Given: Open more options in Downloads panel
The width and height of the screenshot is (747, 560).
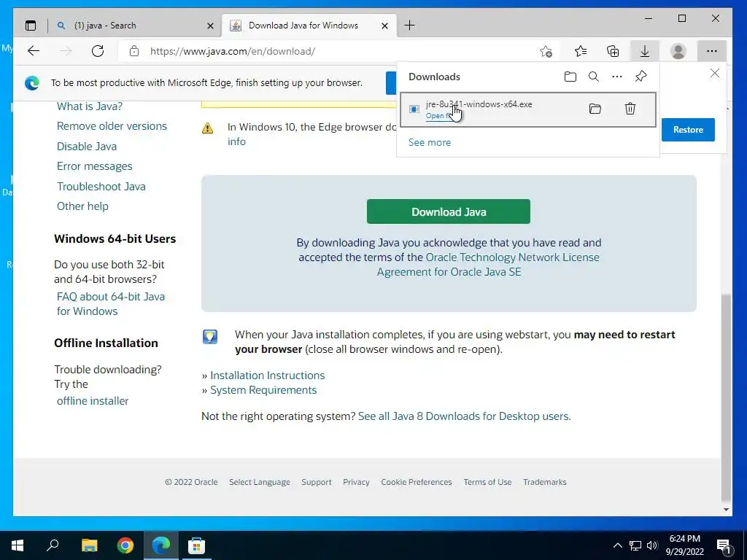Looking at the screenshot, I should pos(617,77).
